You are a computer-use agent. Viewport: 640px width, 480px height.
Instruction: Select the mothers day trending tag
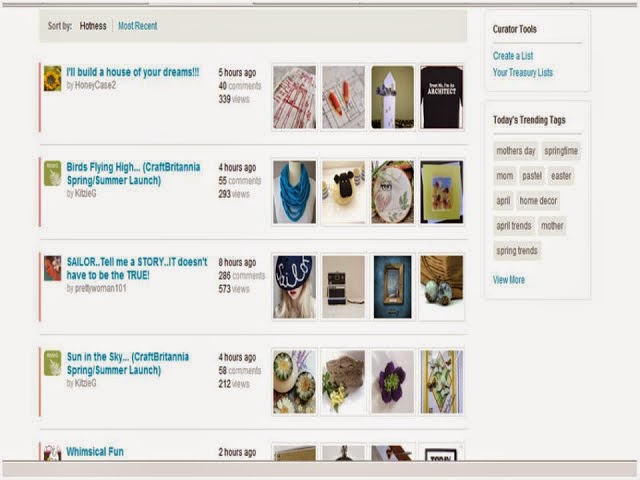click(x=516, y=151)
